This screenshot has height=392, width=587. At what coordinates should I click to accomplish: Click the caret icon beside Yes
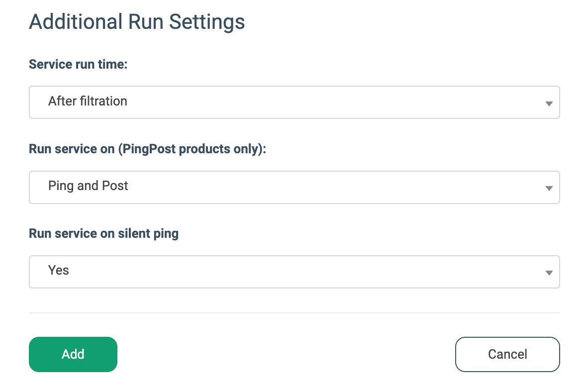point(549,273)
